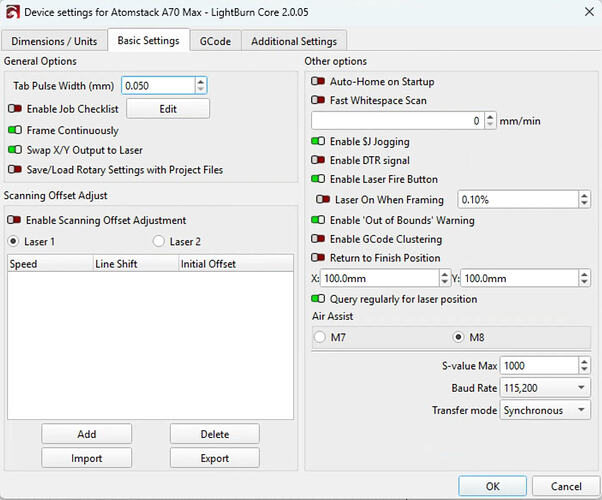
Task: Toggle Enable Laser Fire Button switch
Action: coord(318,179)
